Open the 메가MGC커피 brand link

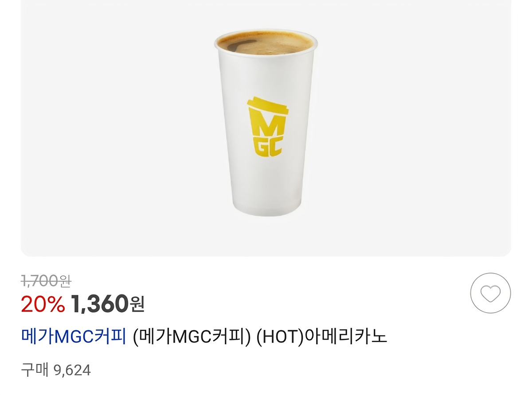click(x=74, y=337)
